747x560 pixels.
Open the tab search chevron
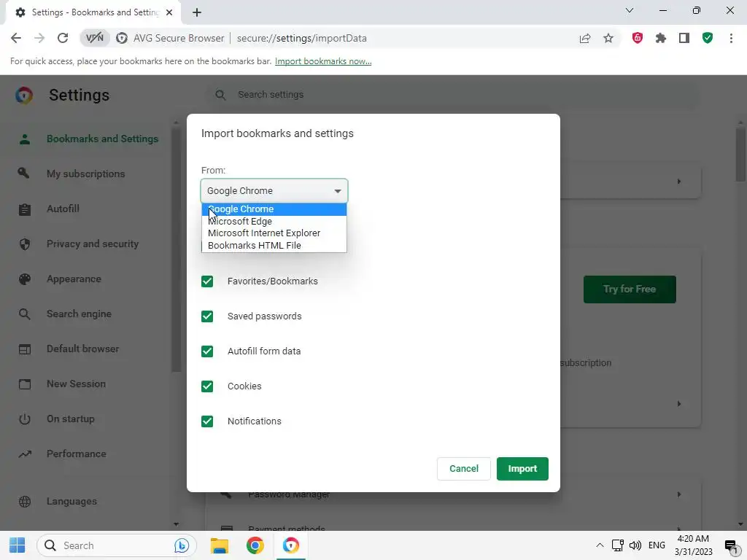(630, 10)
